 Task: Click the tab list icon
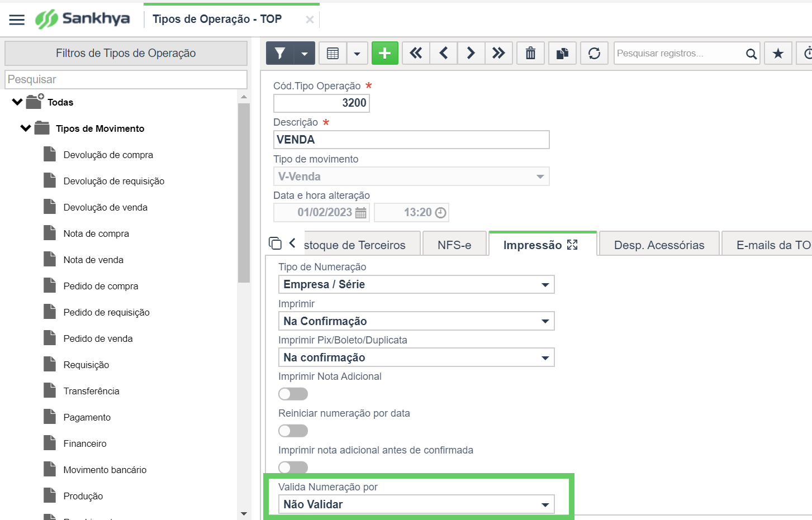coord(275,243)
